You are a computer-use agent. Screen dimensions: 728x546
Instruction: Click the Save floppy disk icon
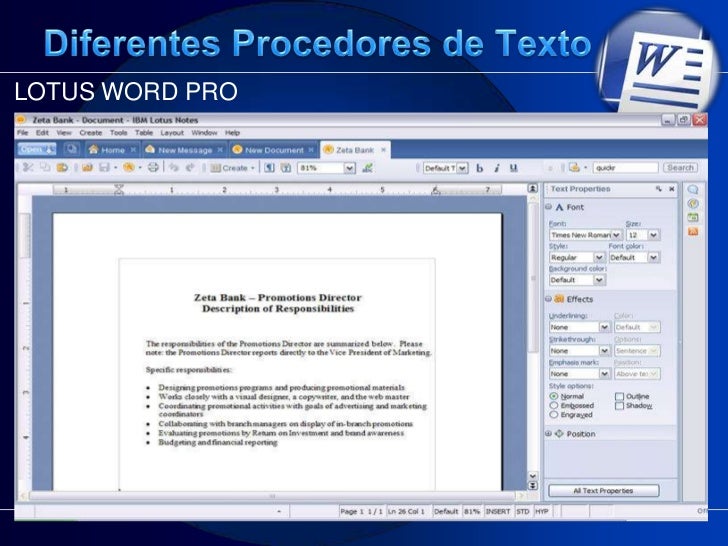(x=104, y=168)
